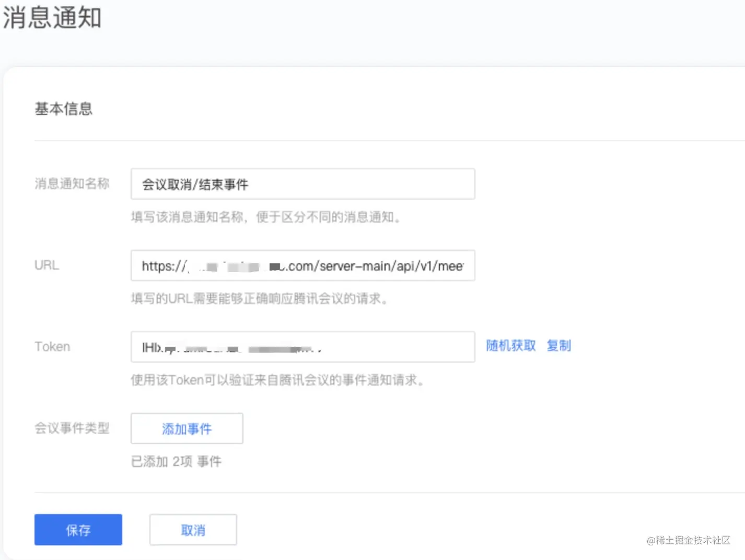Copy token via 复制 link
The width and height of the screenshot is (745, 560).
(558, 346)
